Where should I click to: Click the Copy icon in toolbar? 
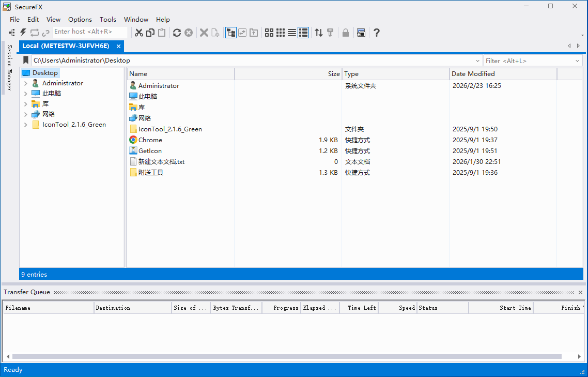point(150,33)
